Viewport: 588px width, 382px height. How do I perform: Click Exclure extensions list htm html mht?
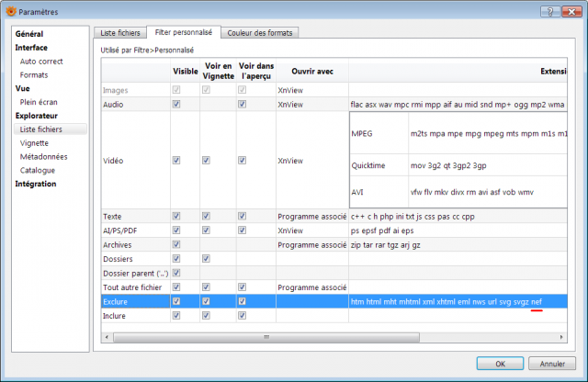[447, 301]
